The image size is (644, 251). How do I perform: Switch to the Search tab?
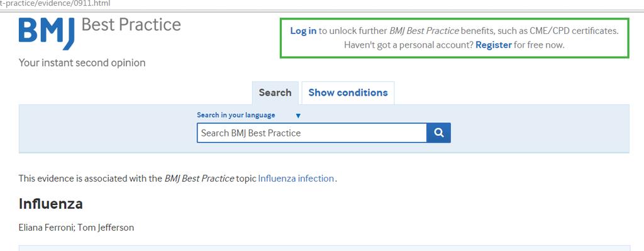275,93
